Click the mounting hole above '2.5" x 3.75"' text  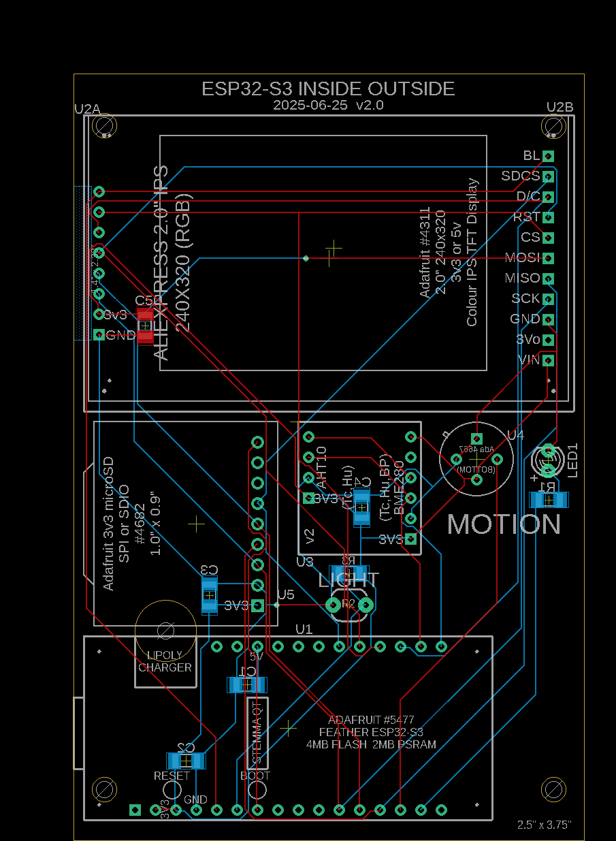click(x=554, y=790)
